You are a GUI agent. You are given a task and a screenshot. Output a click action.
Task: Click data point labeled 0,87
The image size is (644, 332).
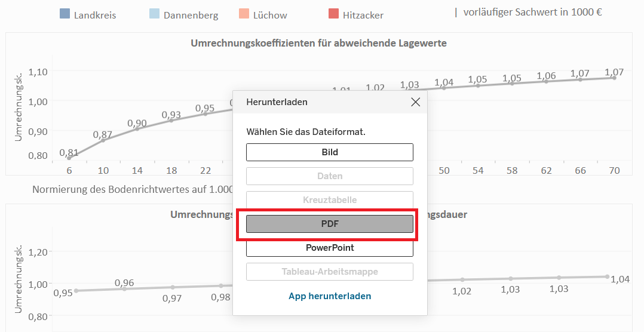tap(103, 140)
